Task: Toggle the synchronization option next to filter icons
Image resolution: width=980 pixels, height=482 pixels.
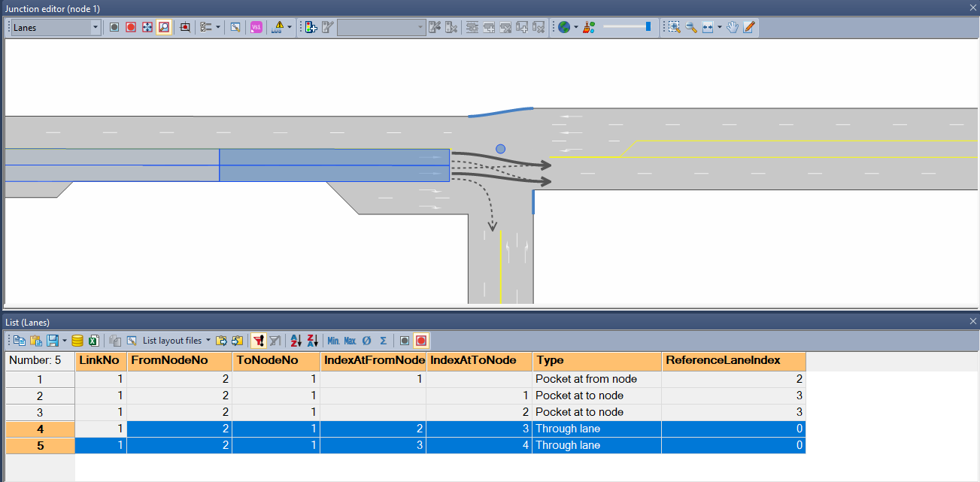Action: (275, 340)
